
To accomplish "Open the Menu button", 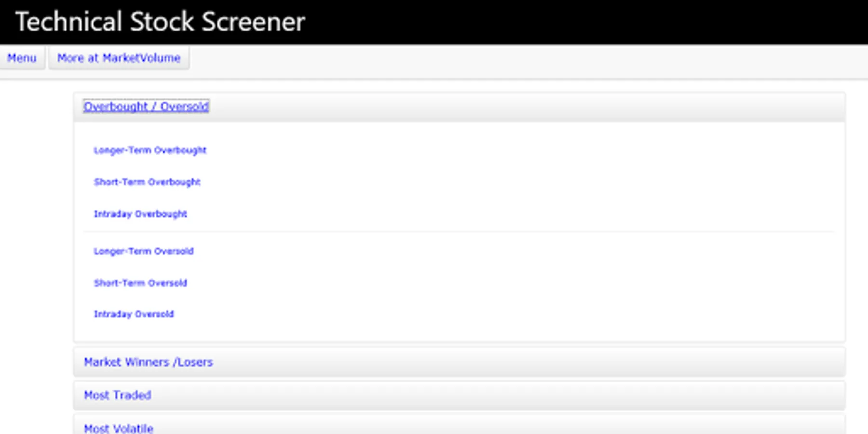I will [x=22, y=58].
